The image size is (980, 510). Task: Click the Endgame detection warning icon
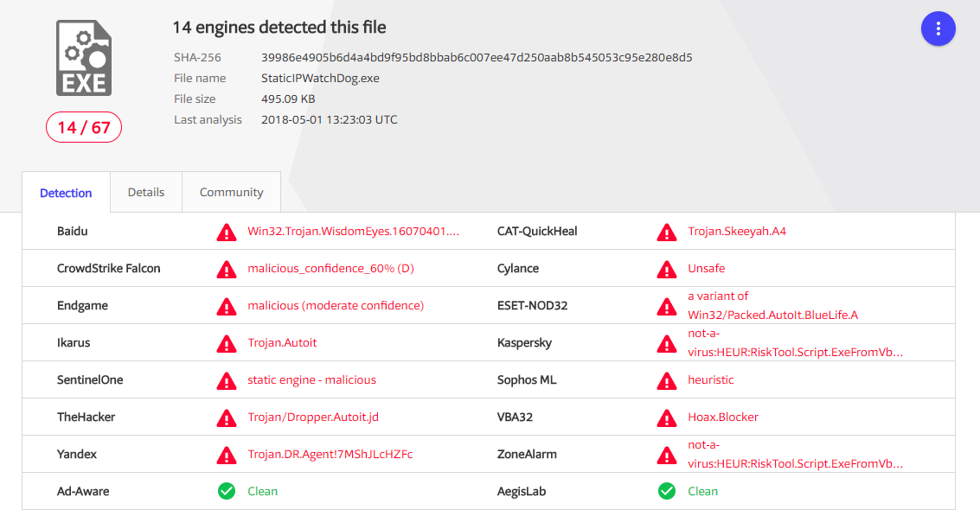tap(227, 307)
